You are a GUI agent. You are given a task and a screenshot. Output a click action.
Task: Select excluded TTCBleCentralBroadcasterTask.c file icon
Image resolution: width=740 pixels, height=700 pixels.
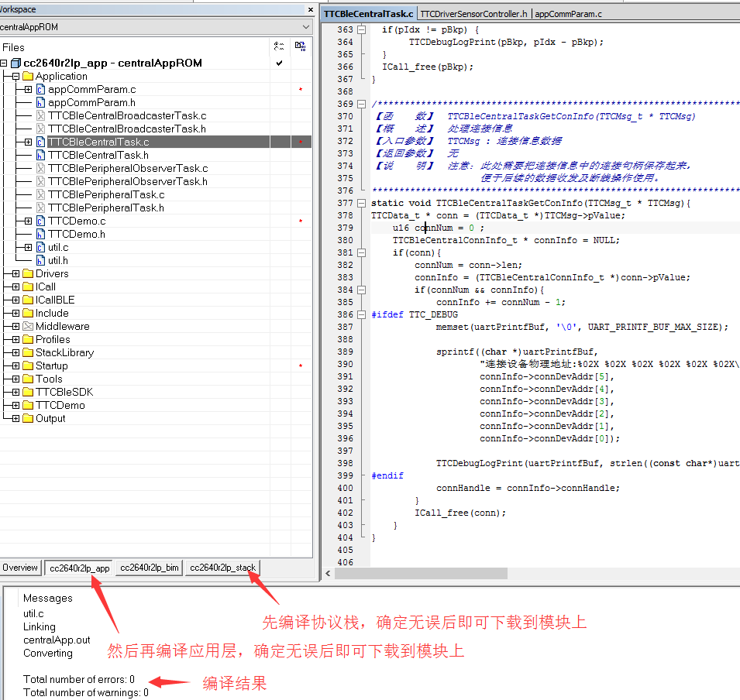(x=40, y=115)
